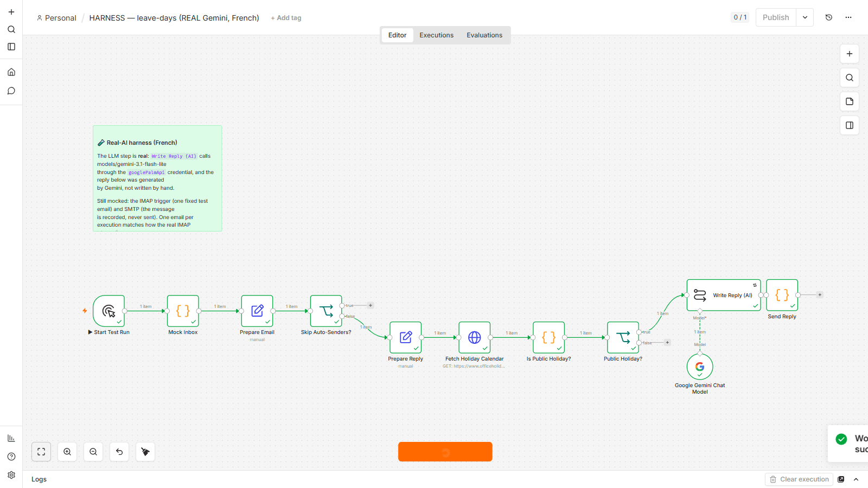This screenshot has width=868, height=488.
Task: Click the orange execute workflow button
Action: click(445, 452)
